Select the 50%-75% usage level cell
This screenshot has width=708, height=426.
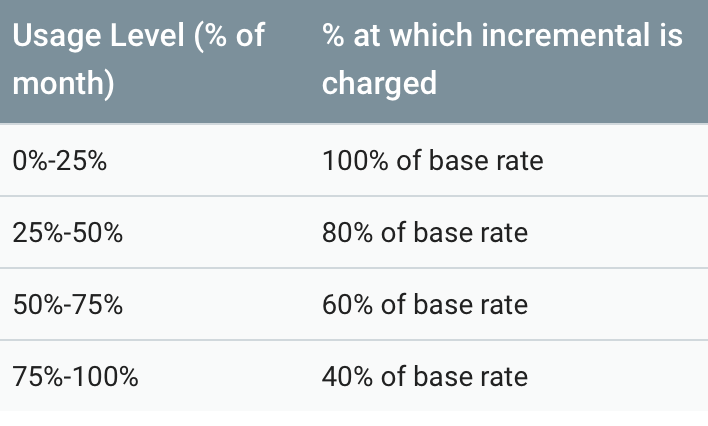pyautogui.click(x=68, y=305)
